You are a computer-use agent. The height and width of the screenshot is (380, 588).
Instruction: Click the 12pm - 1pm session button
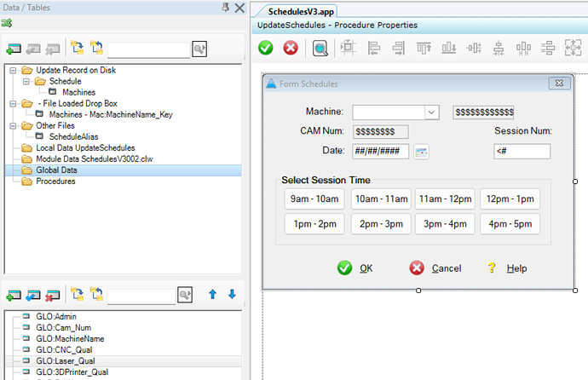pyautogui.click(x=510, y=199)
